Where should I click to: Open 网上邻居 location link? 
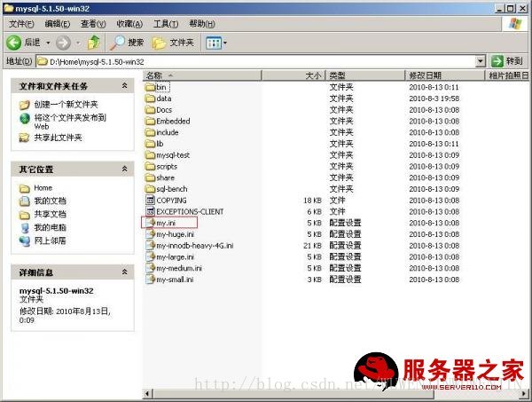point(50,241)
